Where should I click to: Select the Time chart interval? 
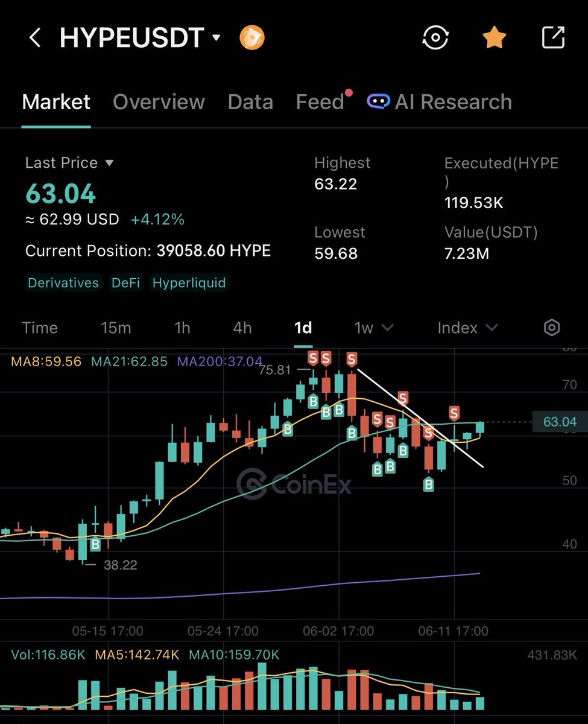pyautogui.click(x=40, y=328)
